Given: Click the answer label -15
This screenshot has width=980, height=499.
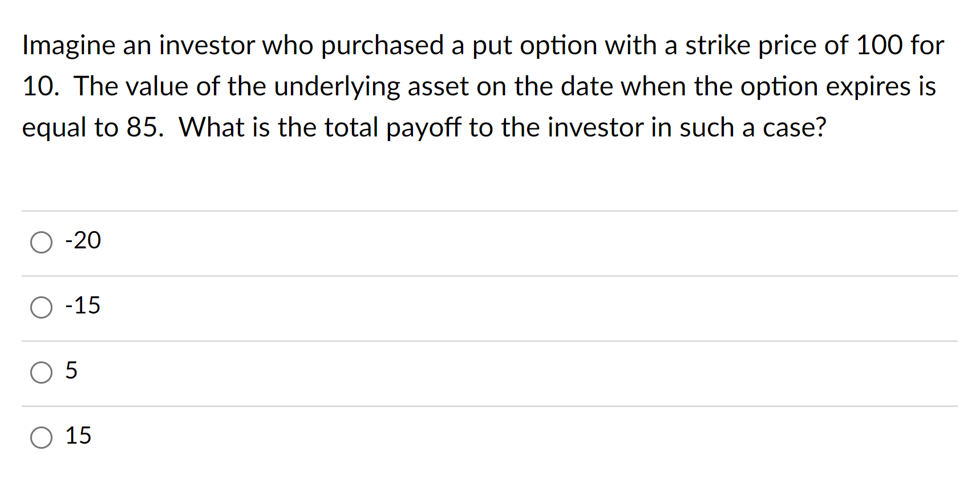Looking at the screenshot, I should (83, 305).
